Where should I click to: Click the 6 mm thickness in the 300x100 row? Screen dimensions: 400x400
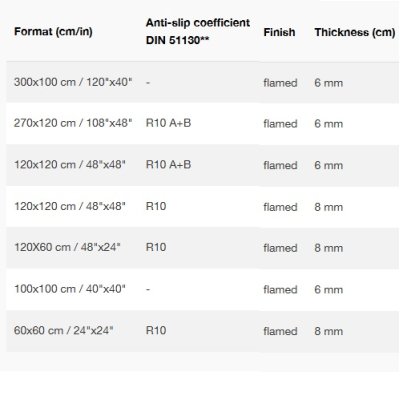click(329, 83)
